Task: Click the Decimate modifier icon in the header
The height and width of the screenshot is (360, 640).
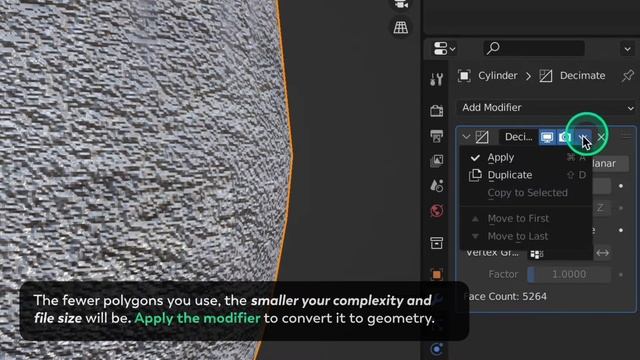Action: (482, 137)
